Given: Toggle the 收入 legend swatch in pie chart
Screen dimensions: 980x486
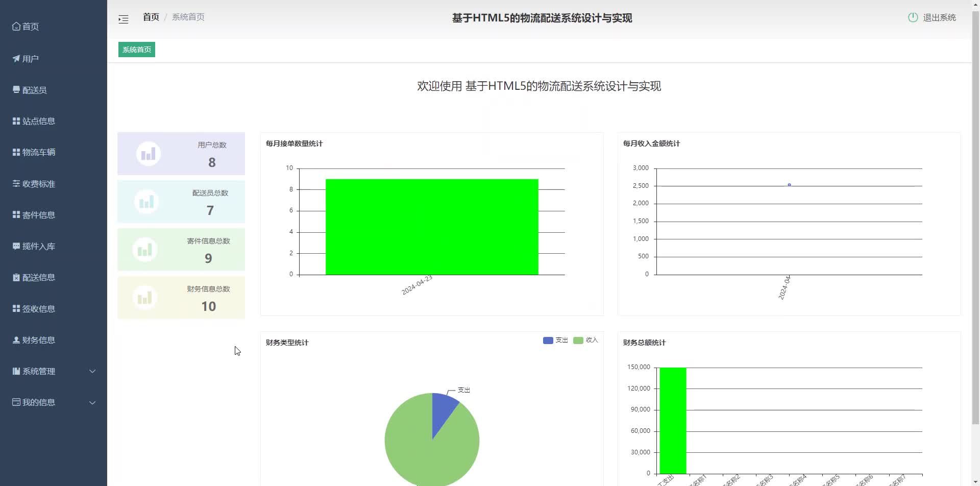Looking at the screenshot, I should tap(578, 341).
